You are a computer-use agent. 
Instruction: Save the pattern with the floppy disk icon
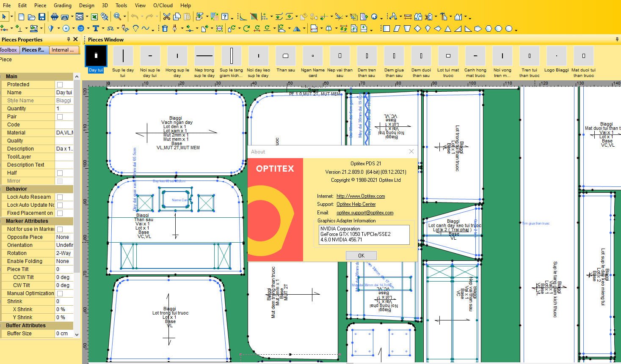click(42, 17)
